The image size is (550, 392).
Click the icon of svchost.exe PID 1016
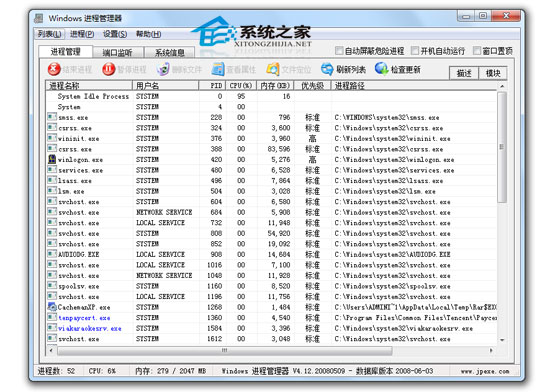[52, 264]
